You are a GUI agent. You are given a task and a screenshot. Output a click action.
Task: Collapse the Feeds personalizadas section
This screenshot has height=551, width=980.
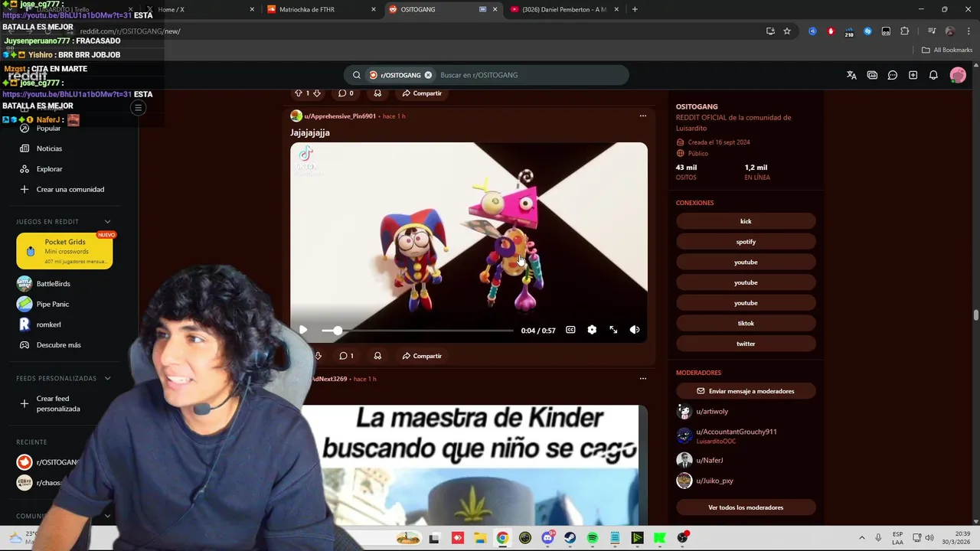coord(107,378)
